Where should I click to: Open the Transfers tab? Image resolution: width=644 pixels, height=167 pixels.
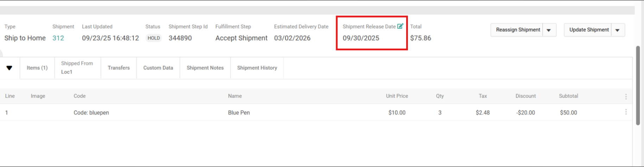click(x=119, y=68)
